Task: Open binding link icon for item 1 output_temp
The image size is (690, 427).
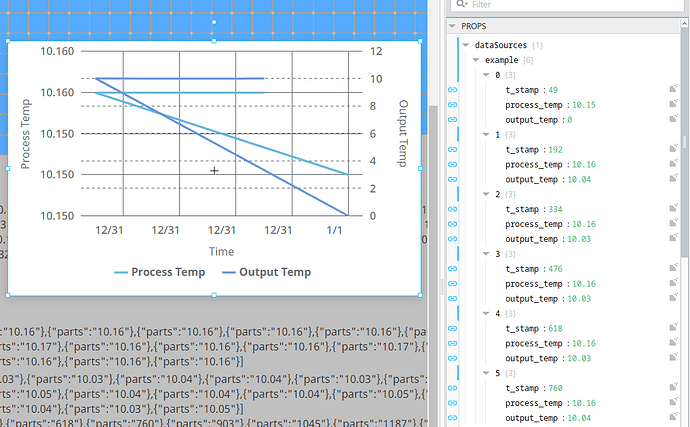Action: (x=452, y=179)
